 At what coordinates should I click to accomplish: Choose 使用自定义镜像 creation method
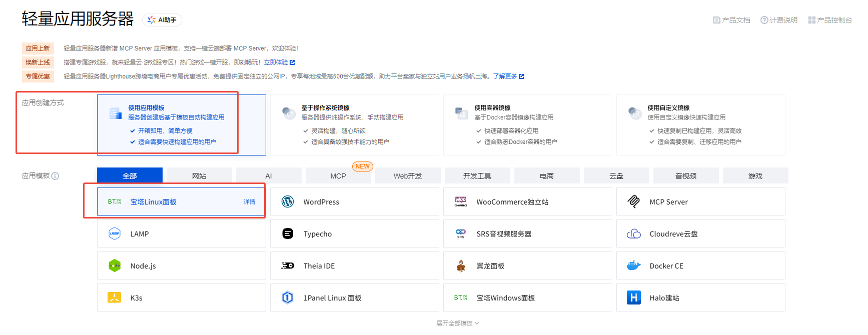click(x=701, y=125)
